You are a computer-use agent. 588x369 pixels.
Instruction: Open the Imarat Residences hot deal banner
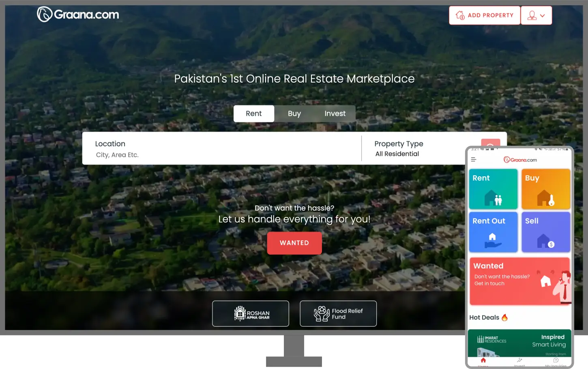tap(519, 343)
